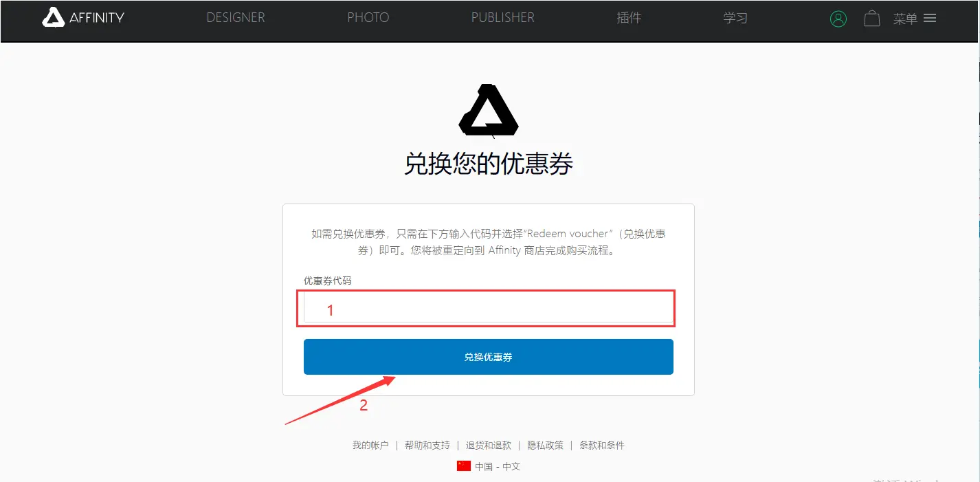Open the 条款和条件 footer link
Image resolution: width=980 pixels, height=482 pixels.
tap(602, 446)
